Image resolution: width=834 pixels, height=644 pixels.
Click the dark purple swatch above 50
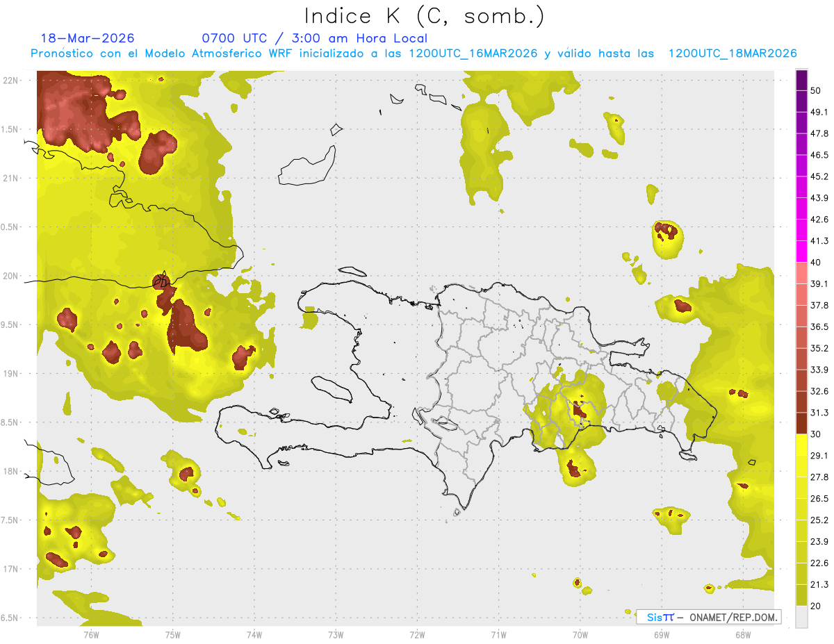[802, 81]
